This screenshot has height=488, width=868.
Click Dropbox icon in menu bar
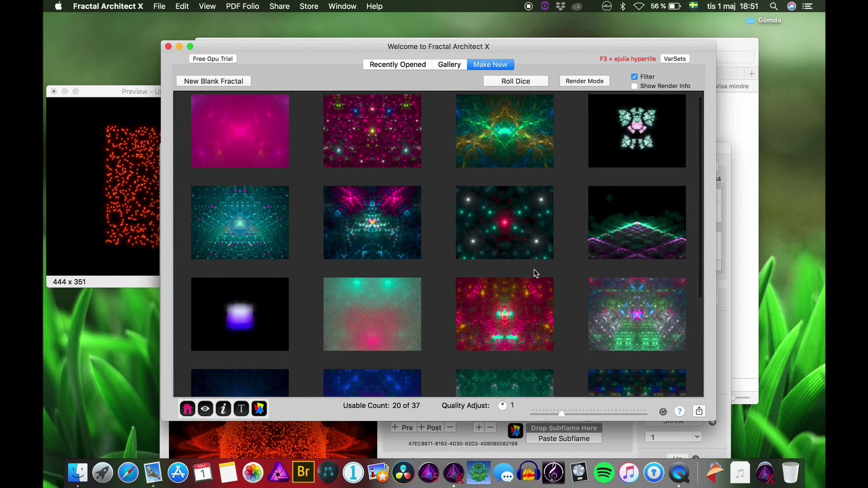click(x=560, y=6)
